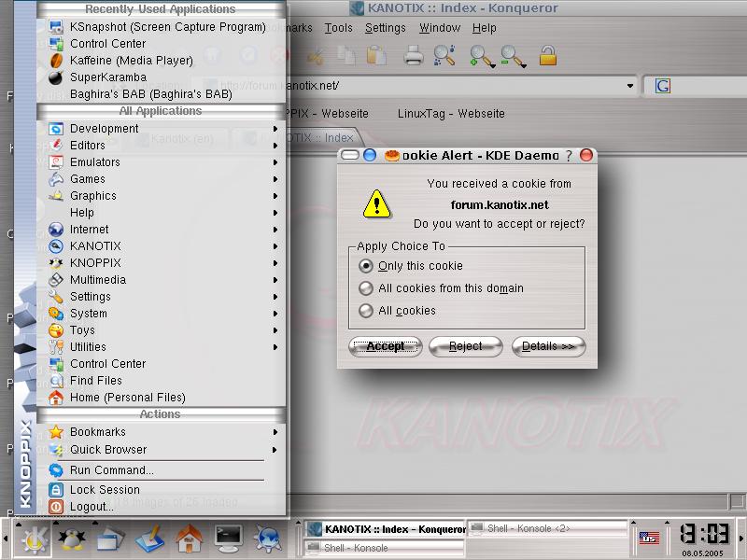747x560 pixels.
Task: Reject the cookie in Cookie Alert
Action: coord(466,346)
